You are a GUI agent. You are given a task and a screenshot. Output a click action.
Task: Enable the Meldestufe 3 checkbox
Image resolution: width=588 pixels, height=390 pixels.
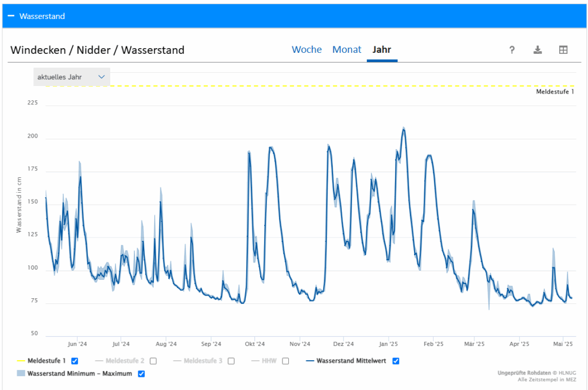coord(231,361)
